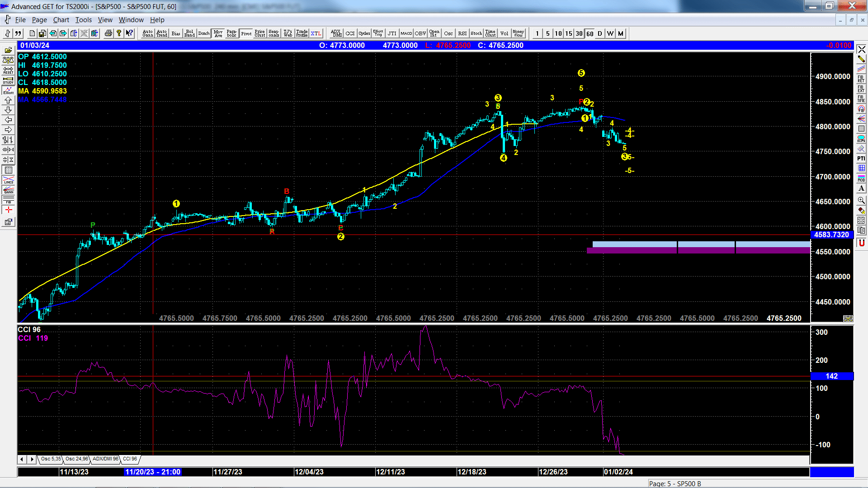Add the ADX DMI indicator
Image resolution: width=868 pixels, height=488 pixels.
point(336,33)
